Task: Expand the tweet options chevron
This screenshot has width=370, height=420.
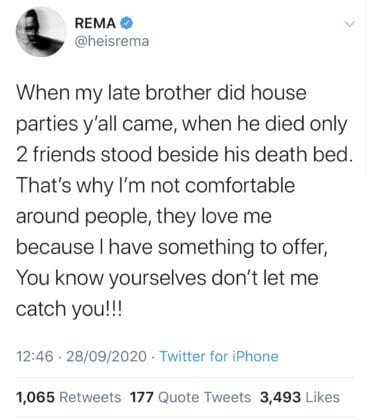Action: click(349, 24)
